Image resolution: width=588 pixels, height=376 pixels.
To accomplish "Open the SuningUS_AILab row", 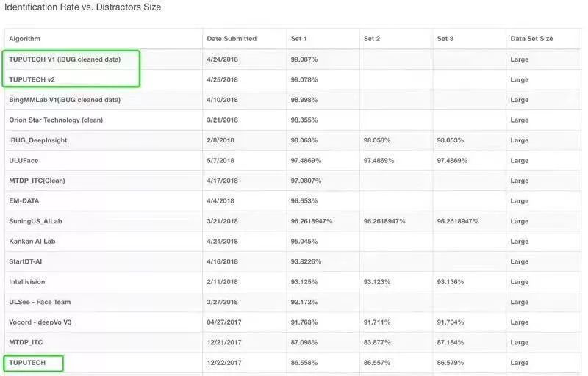I will tap(37, 221).
